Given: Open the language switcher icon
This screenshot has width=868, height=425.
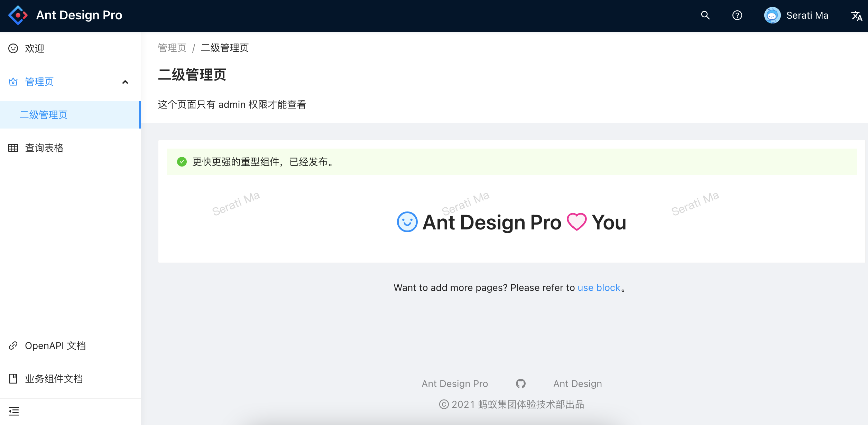Looking at the screenshot, I should click(x=856, y=16).
